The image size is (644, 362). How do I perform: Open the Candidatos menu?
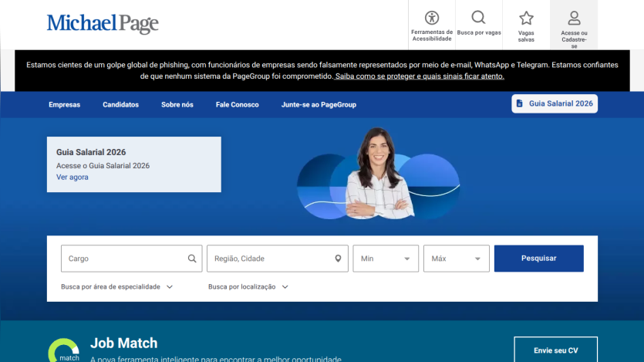tap(121, 105)
